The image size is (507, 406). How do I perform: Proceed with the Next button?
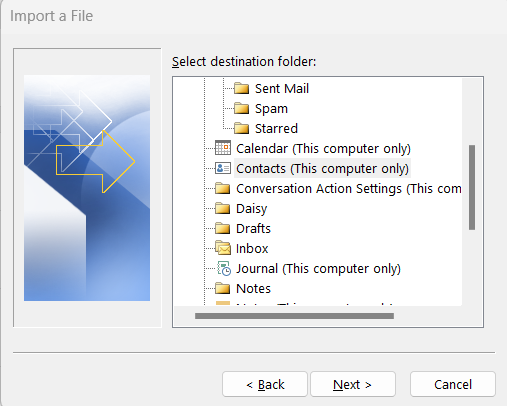pos(353,384)
